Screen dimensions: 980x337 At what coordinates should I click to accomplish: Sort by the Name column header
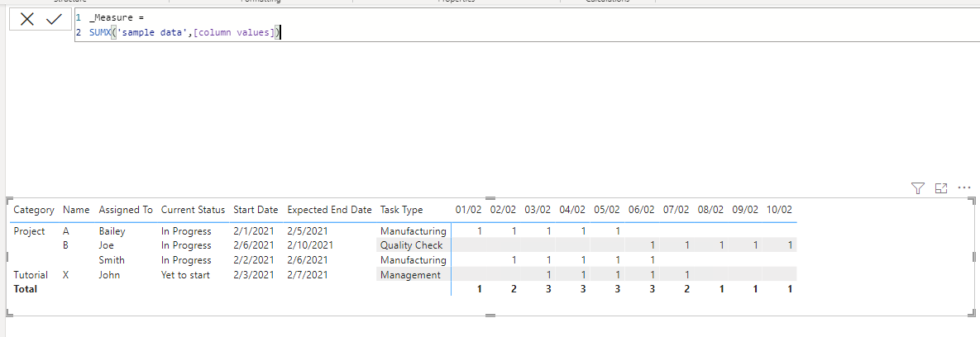(76, 210)
